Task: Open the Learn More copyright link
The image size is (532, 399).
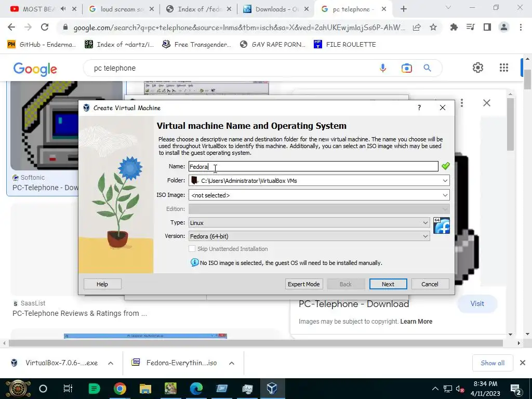Action: (416, 321)
